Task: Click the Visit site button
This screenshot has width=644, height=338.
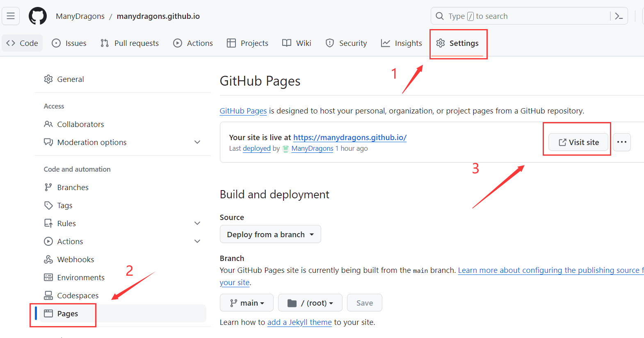Action: tap(578, 142)
